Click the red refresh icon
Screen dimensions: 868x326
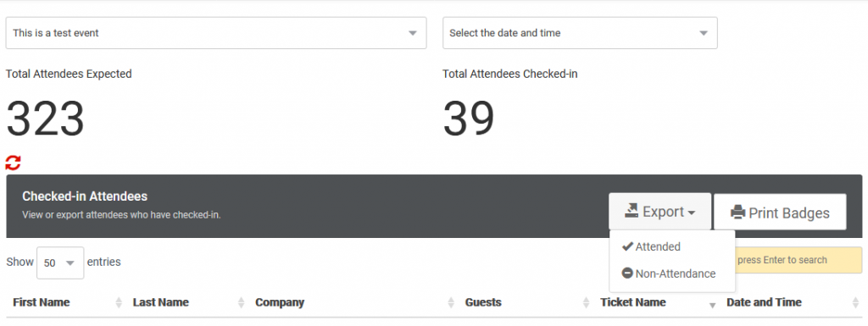(13, 163)
